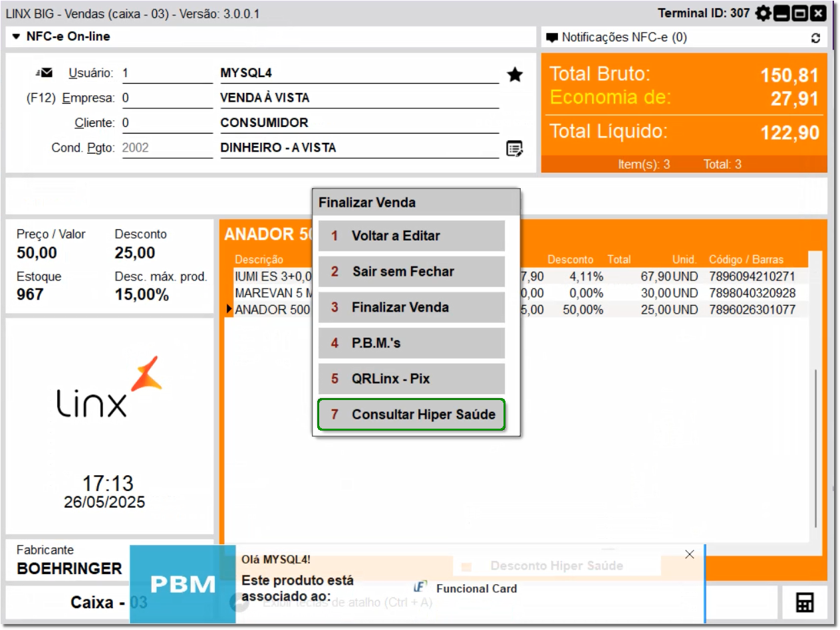
Task: Click the favorite star icon beside MYSQL4
Action: (514, 75)
